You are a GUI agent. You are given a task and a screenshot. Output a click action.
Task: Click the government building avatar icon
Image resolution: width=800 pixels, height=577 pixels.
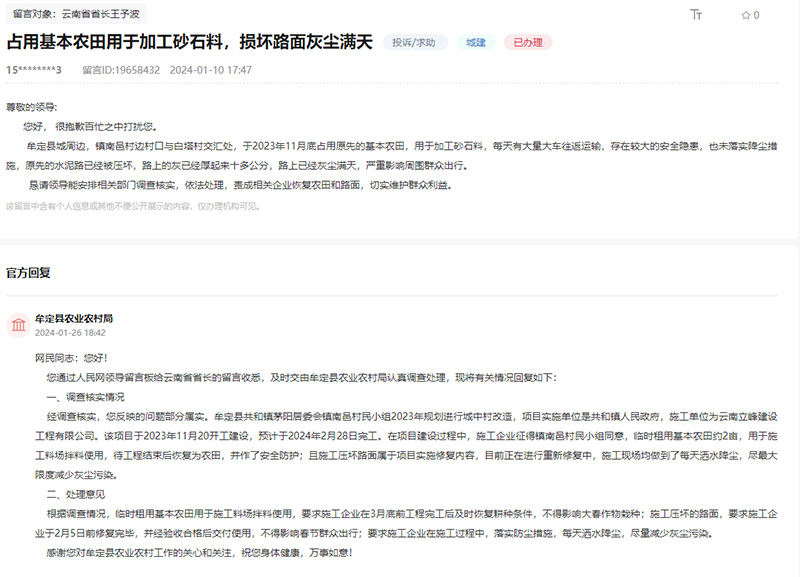pos(19,325)
